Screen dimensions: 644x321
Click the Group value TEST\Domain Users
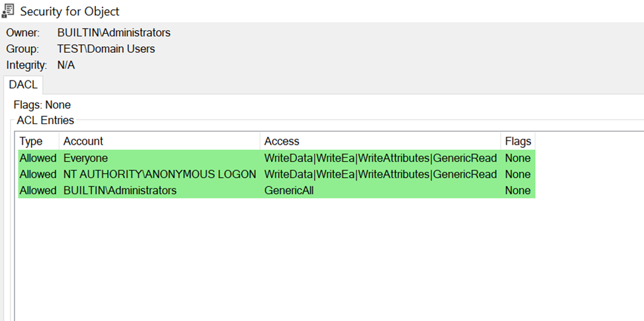(x=106, y=49)
